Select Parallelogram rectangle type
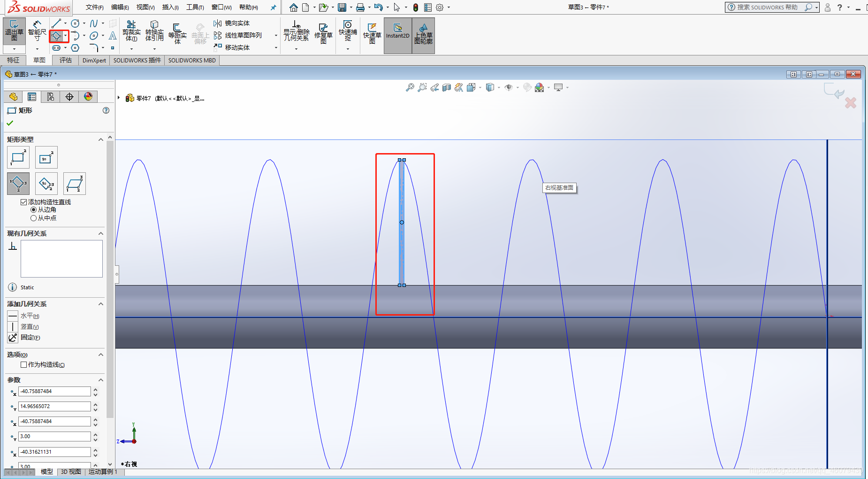Image resolution: width=868 pixels, height=479 pixels. click(75, 184)
